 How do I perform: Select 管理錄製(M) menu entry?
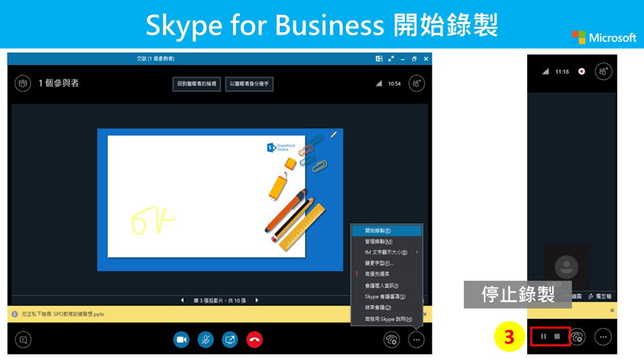(x=386, y=242)
